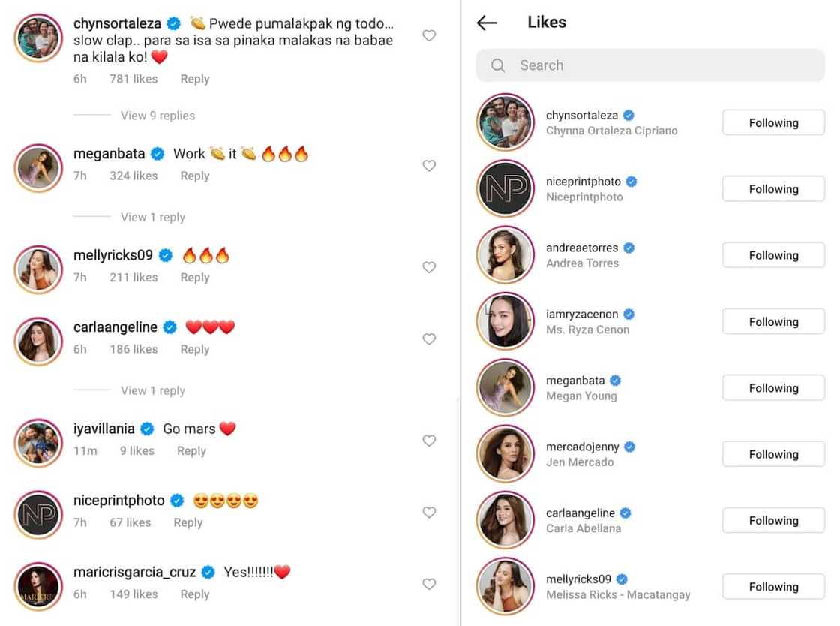Open the 781 likes list

tap(133, 79)
